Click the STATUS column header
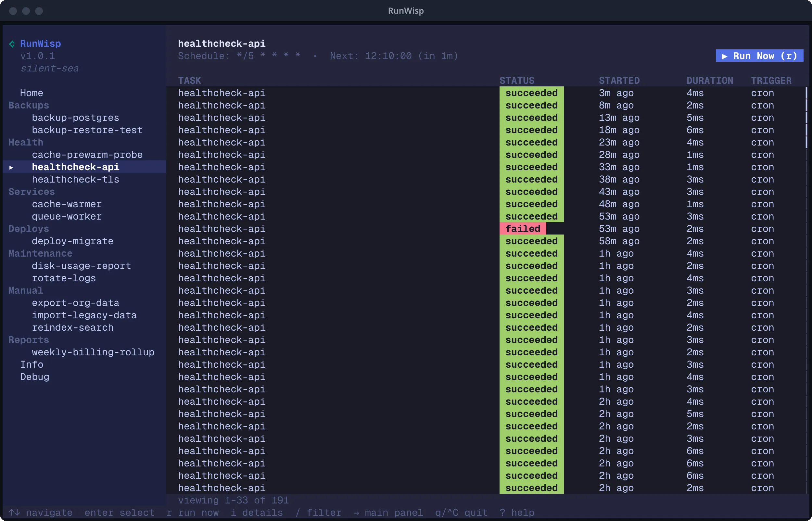The height and width of the screenshot is (521, 812). tap(517, 81)
